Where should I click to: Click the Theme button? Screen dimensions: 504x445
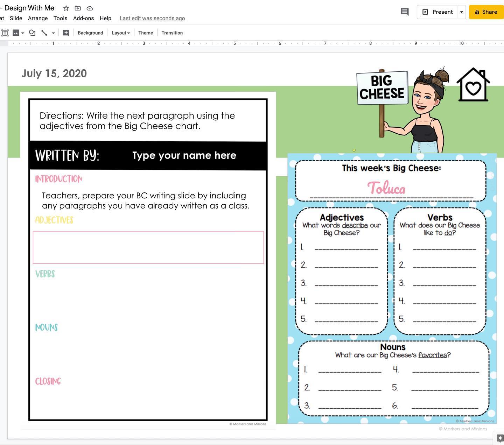146,33
